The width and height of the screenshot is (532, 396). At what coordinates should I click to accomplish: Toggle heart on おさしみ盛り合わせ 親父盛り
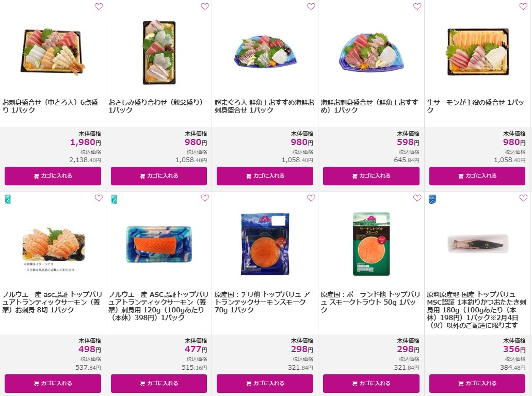pyautogui.click(x=205, y=6)
